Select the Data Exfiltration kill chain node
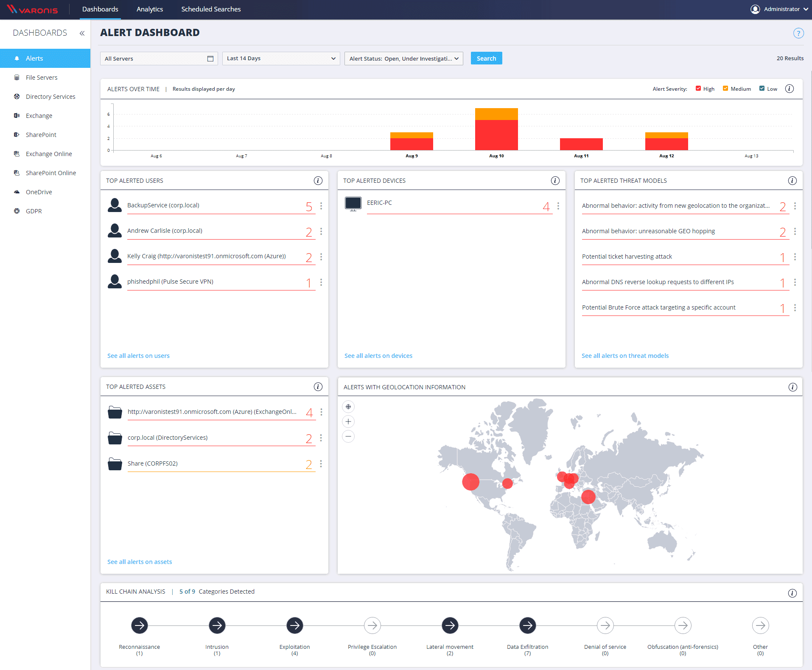The height and width of the screenshot is (670, 812). pyautogui.click(x=527, y=625)
